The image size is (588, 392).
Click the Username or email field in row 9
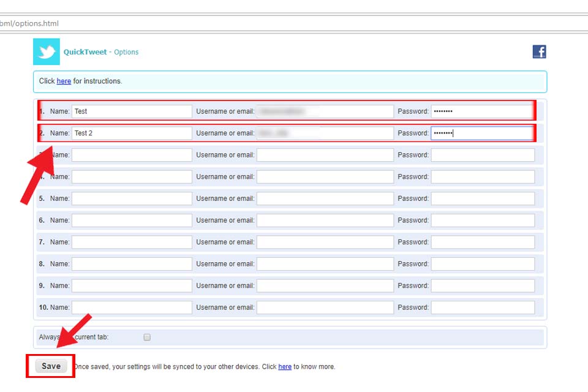[x=325, y=285]
